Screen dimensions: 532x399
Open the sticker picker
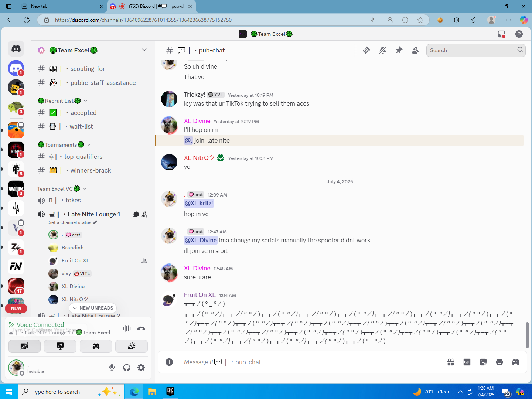tap(483, 362)
